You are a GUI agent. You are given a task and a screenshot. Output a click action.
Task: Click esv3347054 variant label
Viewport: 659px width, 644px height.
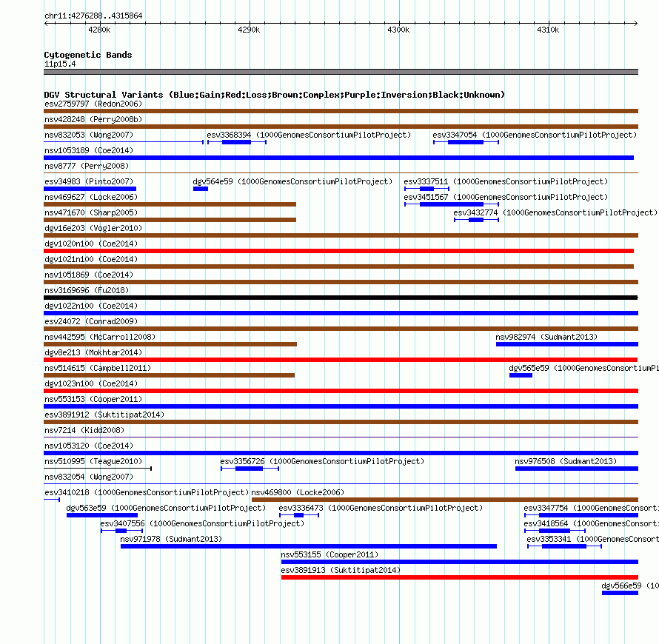[x=535, y=135]
